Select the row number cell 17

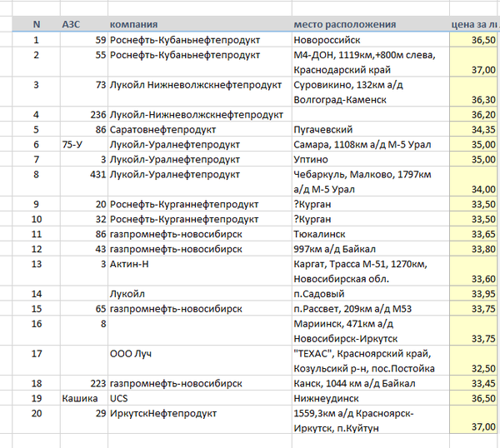point(37,361)
